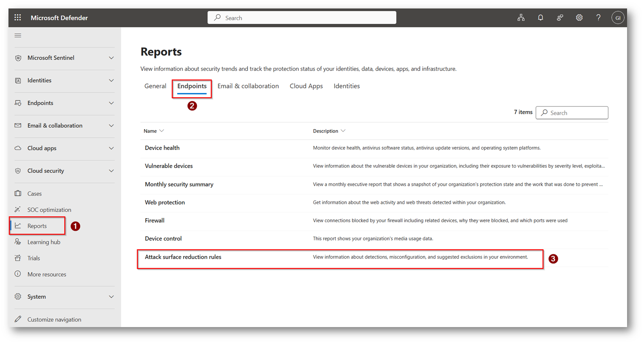
Task: Open the GI account avatar menu
Action: pyautogui.click(x=618, y=18)
